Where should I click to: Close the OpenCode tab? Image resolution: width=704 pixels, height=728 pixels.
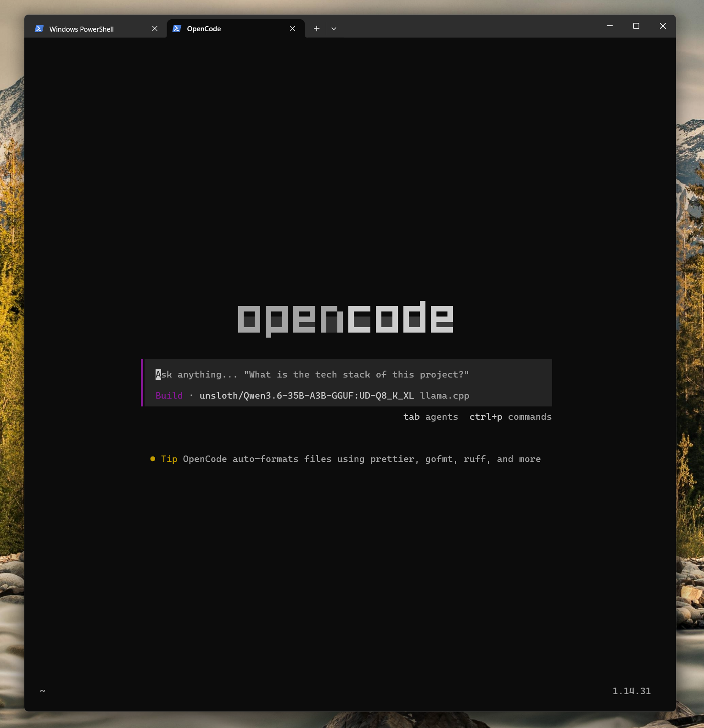click(x=292, y=28)
